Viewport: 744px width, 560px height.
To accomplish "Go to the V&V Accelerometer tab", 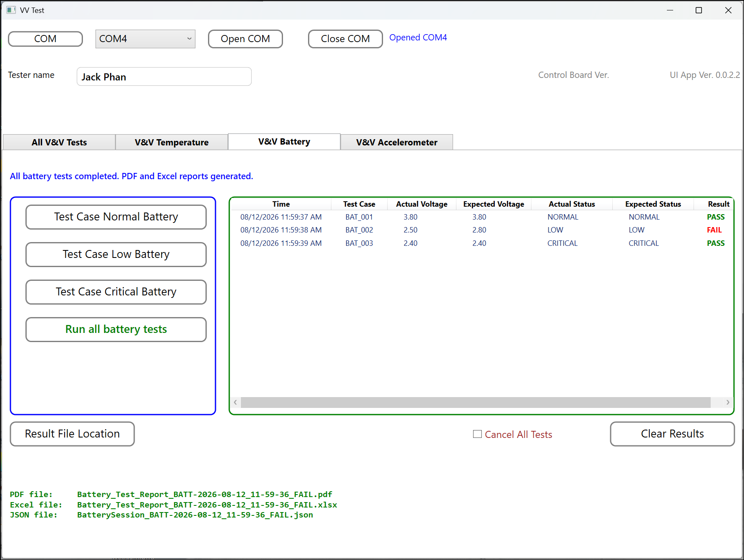I will (x=397, y=142).
